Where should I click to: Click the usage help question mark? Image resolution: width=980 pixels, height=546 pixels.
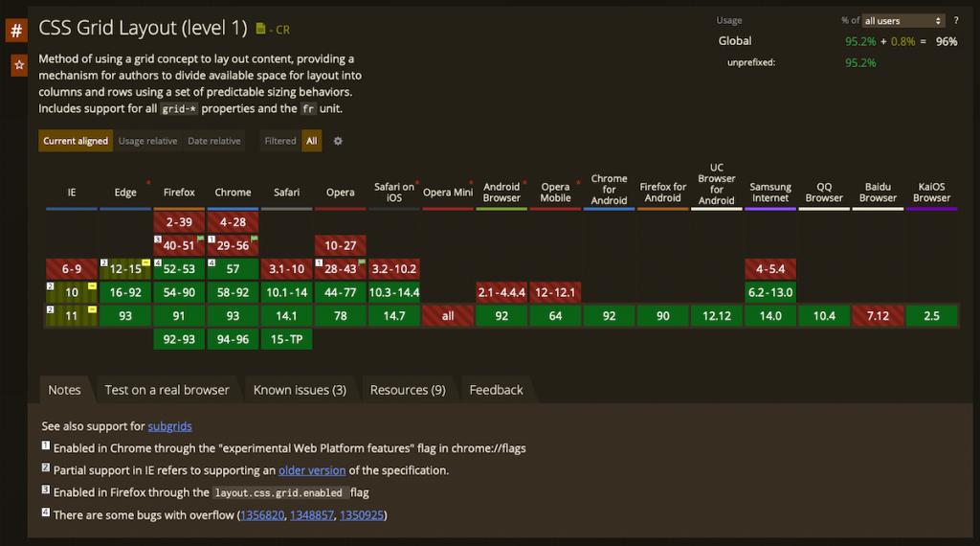click(x=956, y=21)
